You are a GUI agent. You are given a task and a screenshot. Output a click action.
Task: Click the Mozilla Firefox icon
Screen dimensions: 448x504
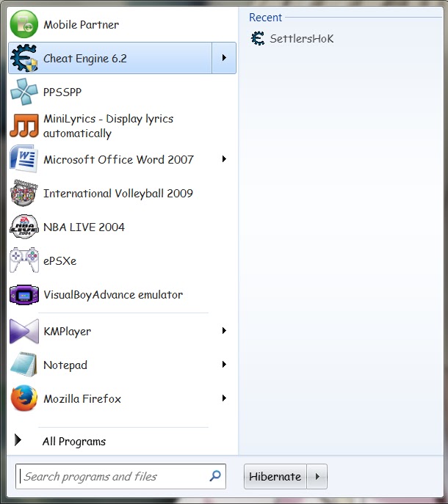coord(24,398)
